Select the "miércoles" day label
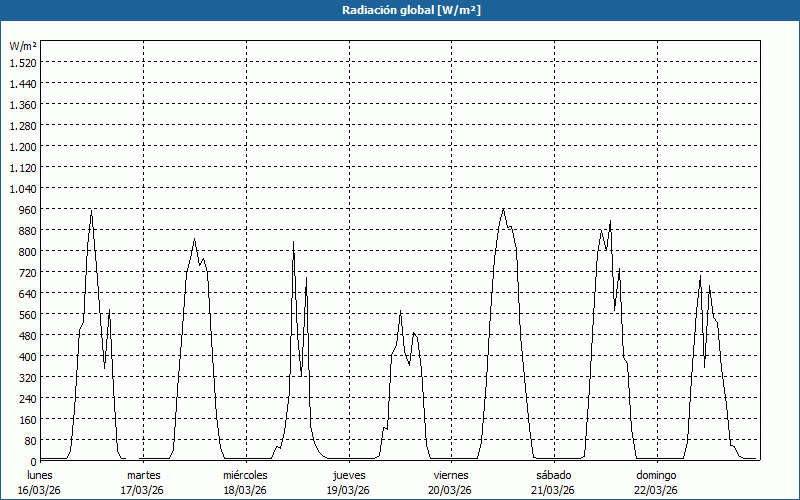The width and height of the screenshot is (800, 500). point(245,474)
